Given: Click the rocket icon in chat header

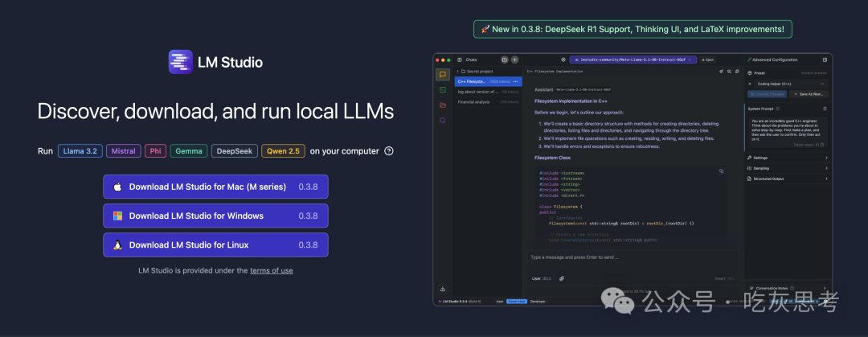Looking at the screenshot, I should (721, 71).
